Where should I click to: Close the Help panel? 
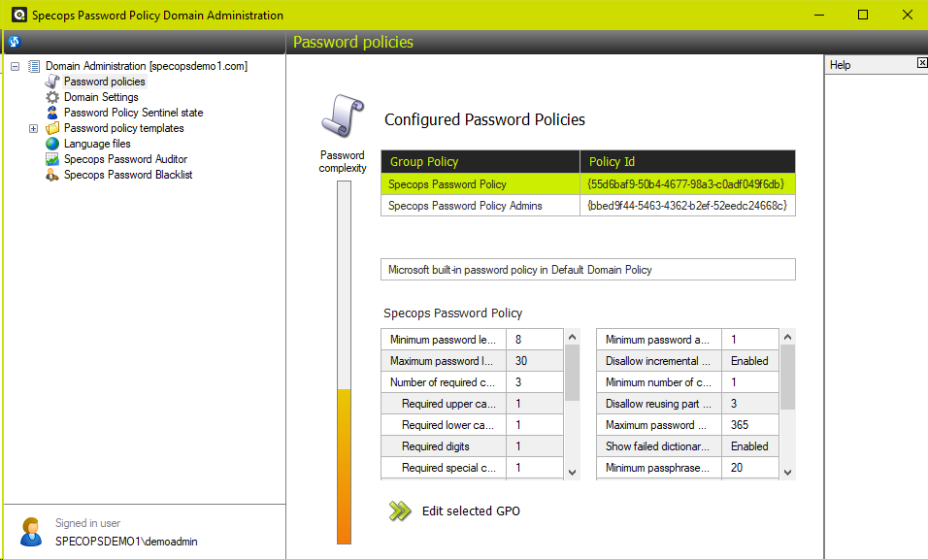coord(922,63)
